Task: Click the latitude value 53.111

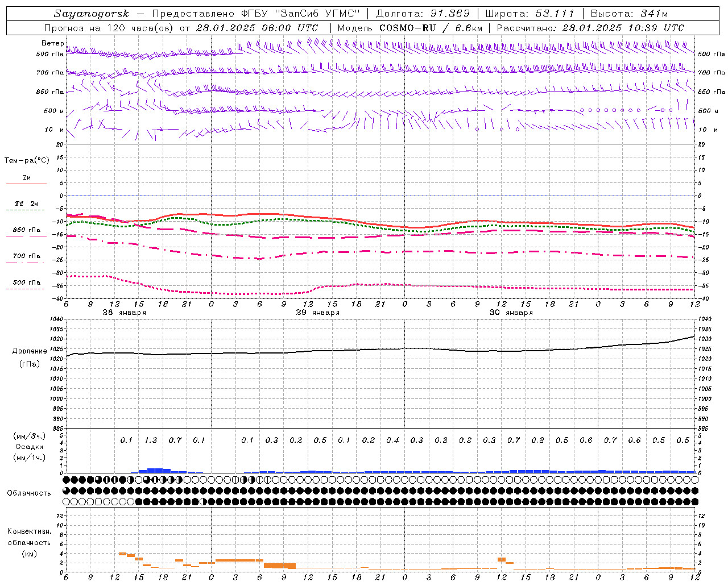Action: coord(555,14)
